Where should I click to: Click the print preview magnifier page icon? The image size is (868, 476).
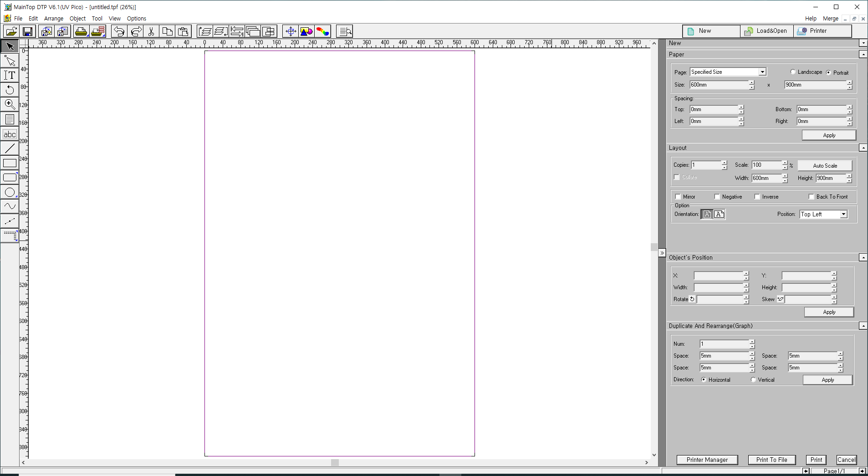345,31
